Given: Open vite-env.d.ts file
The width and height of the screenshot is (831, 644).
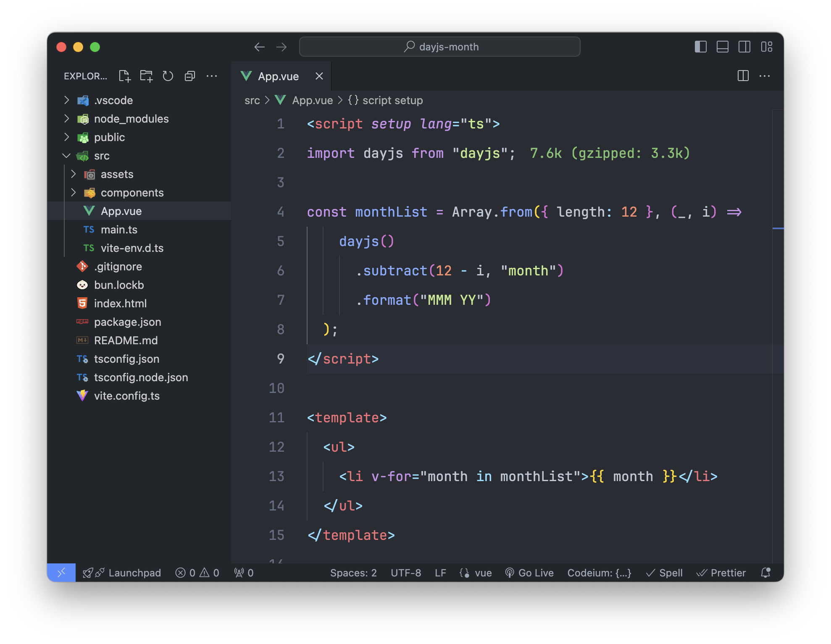Looking at the screenshot, I should (x=139, y=248).
